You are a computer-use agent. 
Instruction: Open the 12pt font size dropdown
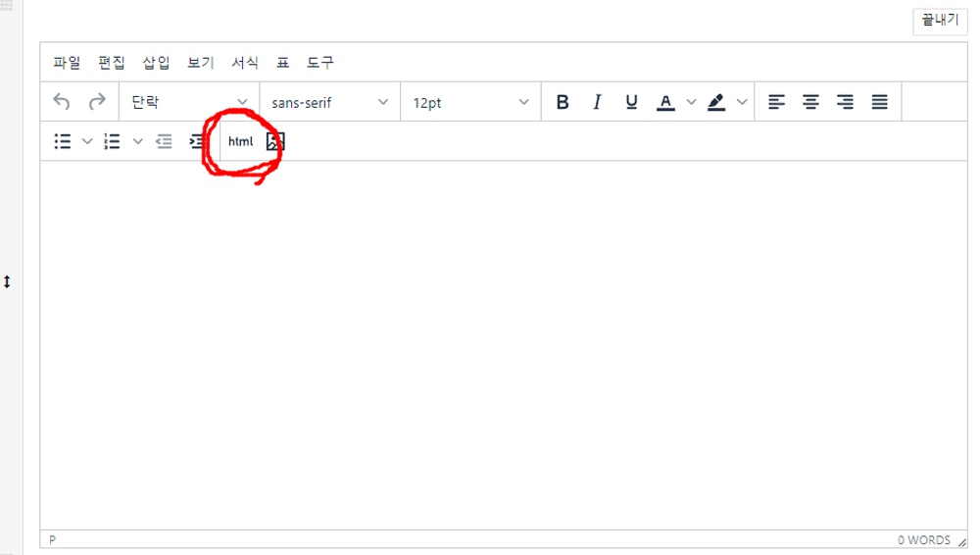[x=470, y=102]
